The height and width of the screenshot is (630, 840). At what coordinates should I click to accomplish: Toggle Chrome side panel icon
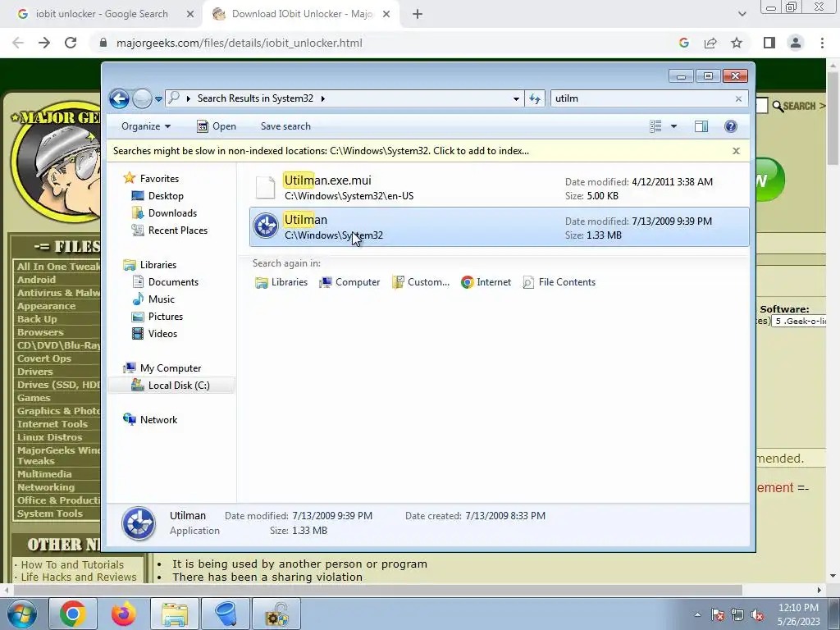pos(769,43)
